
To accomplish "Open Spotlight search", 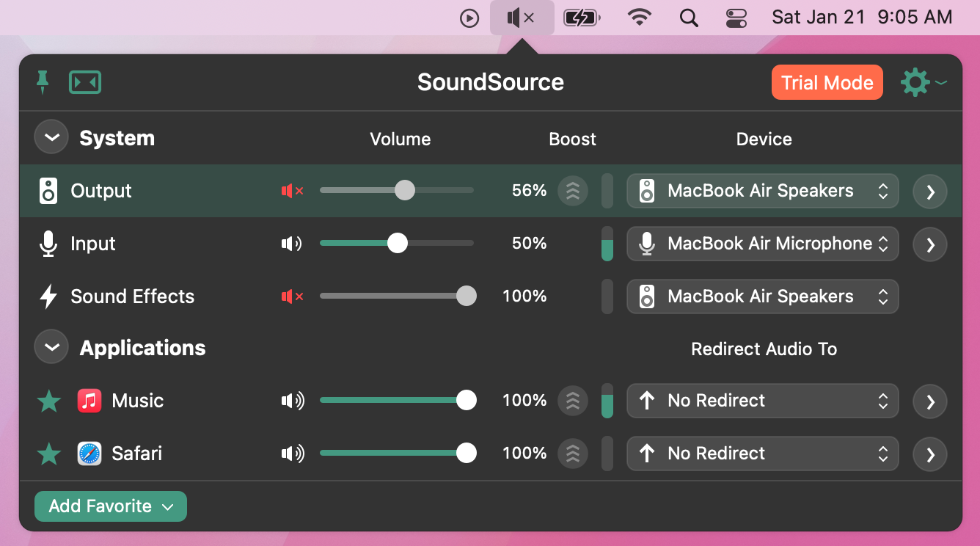I will click(x=689, y=18).
